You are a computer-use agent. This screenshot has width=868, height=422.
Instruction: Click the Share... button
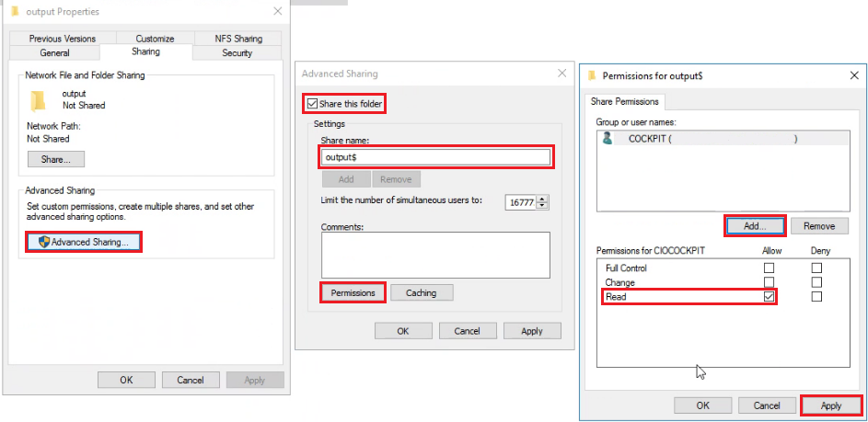(x=56, y=159)
